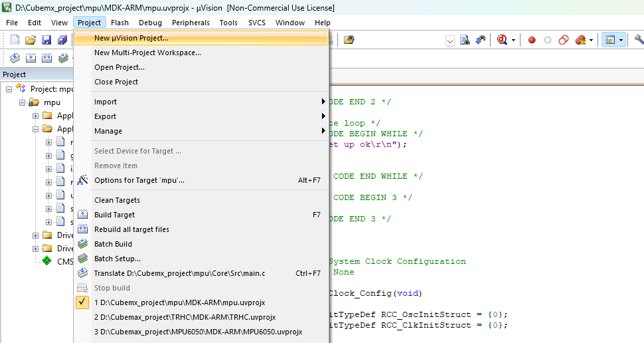Click the Save All toolbar icon
Viewport: 644px width, 343px height.
click(x=62, y=40)
